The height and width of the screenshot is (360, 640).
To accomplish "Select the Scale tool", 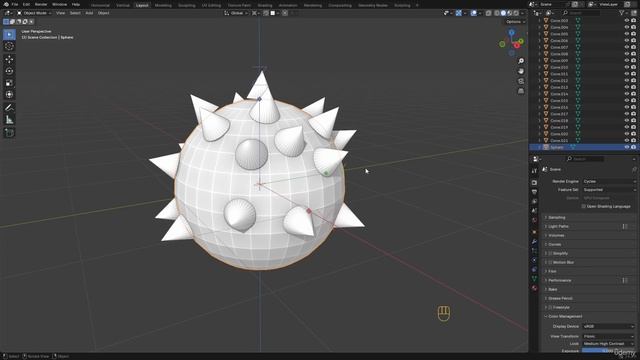I will 9,83.
